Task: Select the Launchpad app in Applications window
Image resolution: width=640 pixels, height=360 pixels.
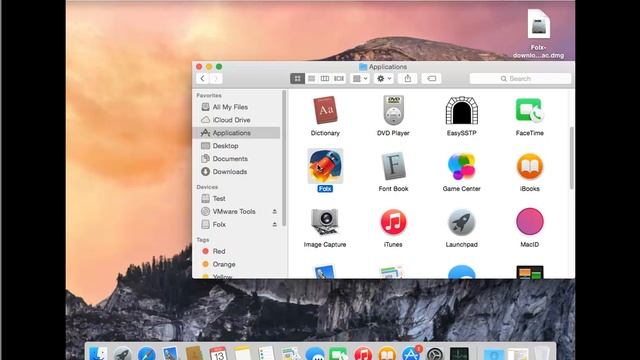Action: click(461, 222)
